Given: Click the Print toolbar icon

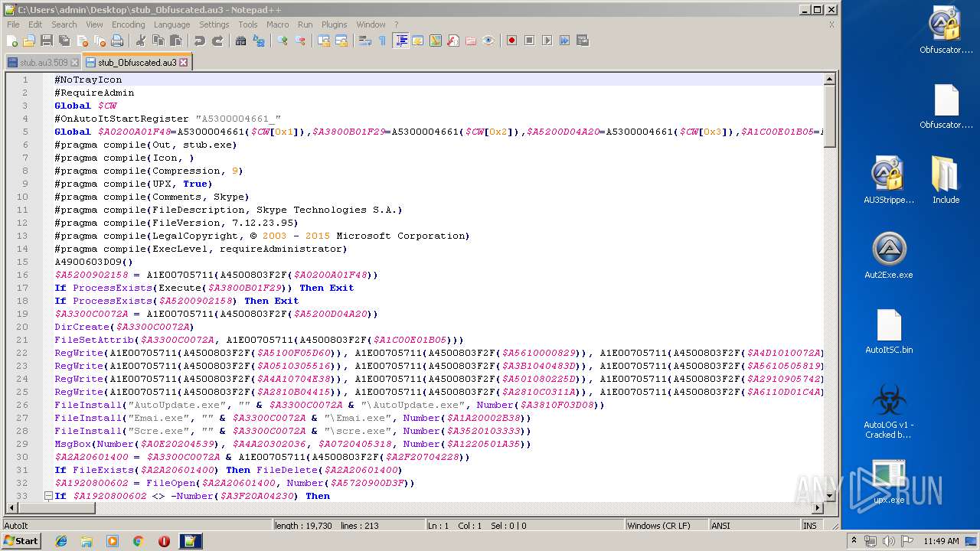Looking at the screenshot, I should click(x=117, y=41).
